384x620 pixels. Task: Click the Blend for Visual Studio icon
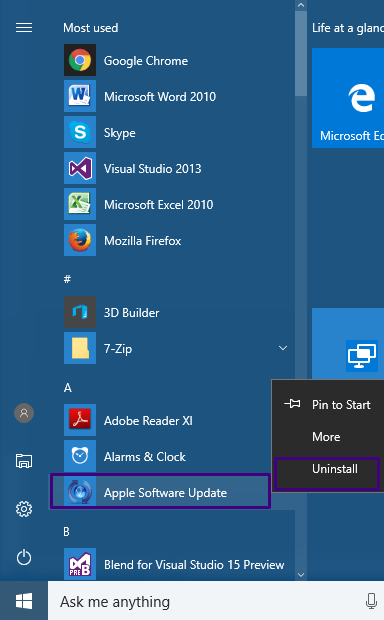pyautogui.click(x=80, y=564)
